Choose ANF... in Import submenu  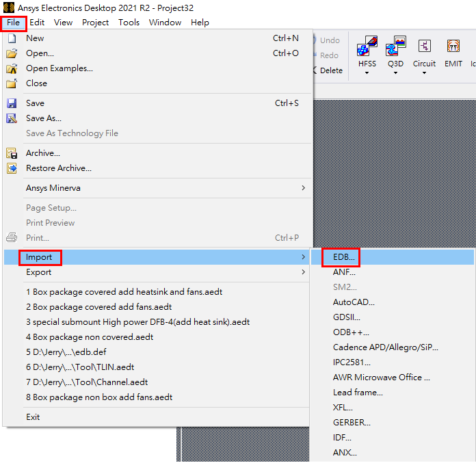(x=392, y=272)
